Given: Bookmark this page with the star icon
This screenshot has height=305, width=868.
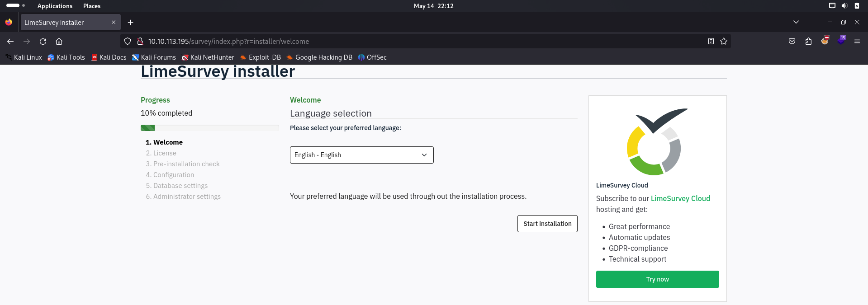Looking at the screenshot, I should coord(724,41).
